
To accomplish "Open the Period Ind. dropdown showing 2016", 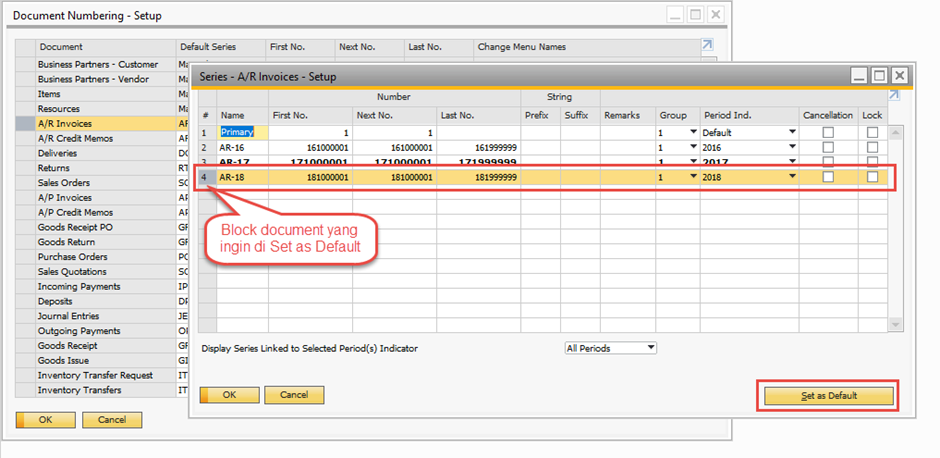I will [x=793, y=147].
